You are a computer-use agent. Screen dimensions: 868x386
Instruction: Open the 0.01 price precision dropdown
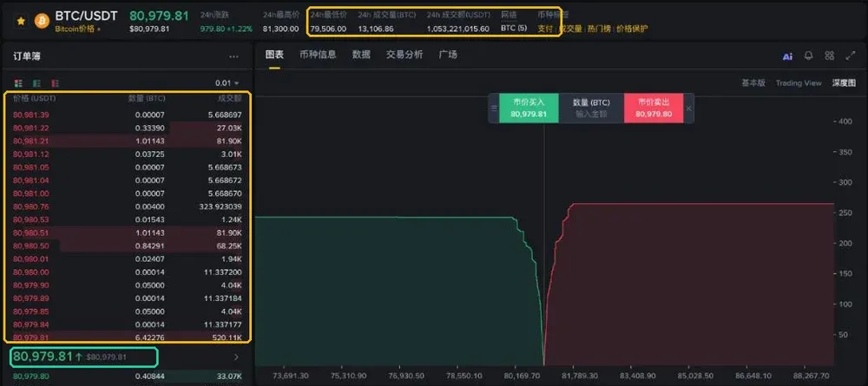pyautogui.click(x=227, y=83)
